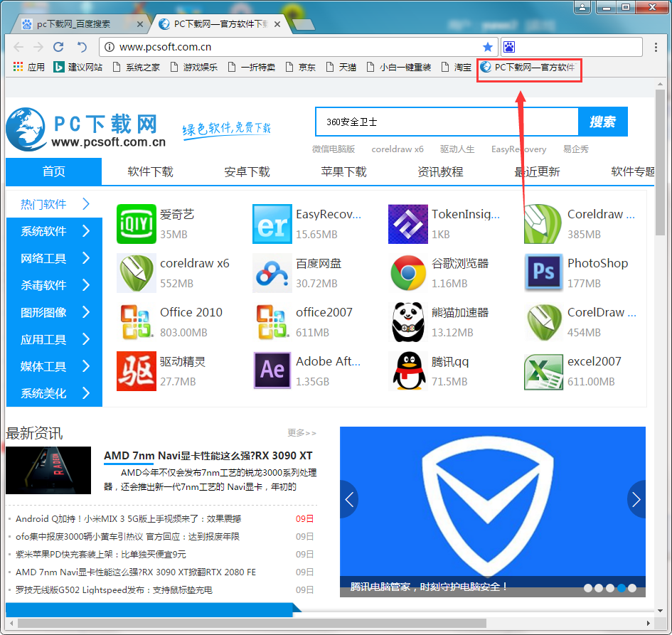The width and height of the screenshot is (672, 635).
Task: Expand the 图形图像 category chevron
Action: (86, 312)
